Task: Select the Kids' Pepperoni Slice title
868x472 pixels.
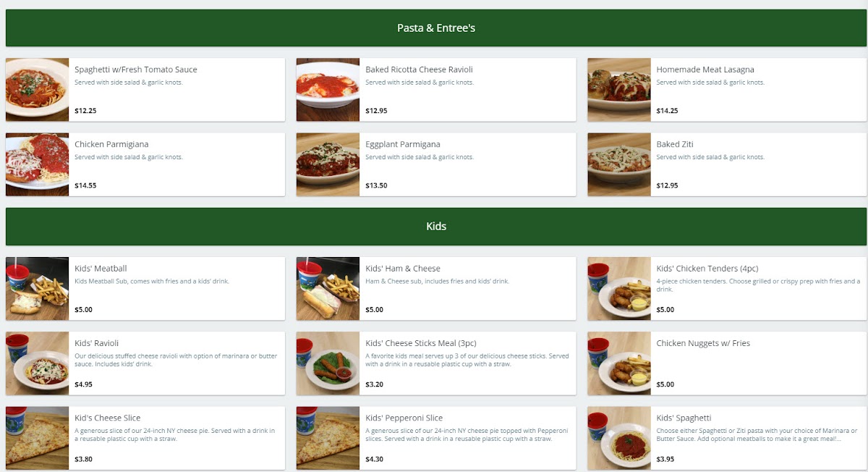Action: click(404, 418)
